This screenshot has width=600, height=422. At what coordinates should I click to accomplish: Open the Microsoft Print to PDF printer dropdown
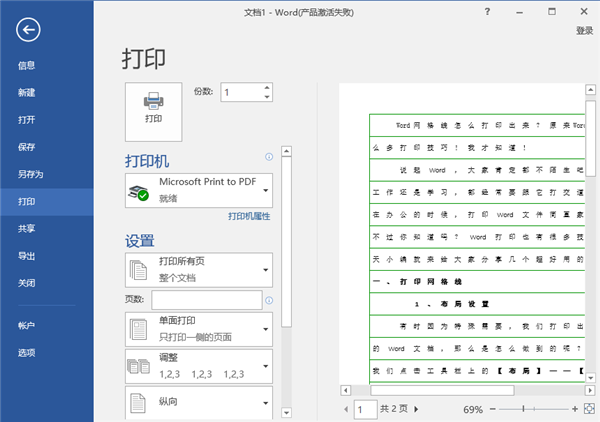[x=199, y=191]
